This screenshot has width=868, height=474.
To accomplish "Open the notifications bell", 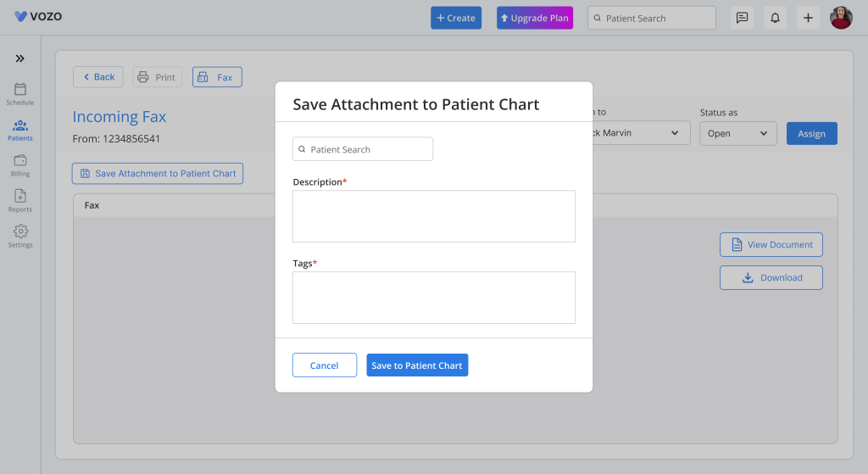I will point(775,18).
